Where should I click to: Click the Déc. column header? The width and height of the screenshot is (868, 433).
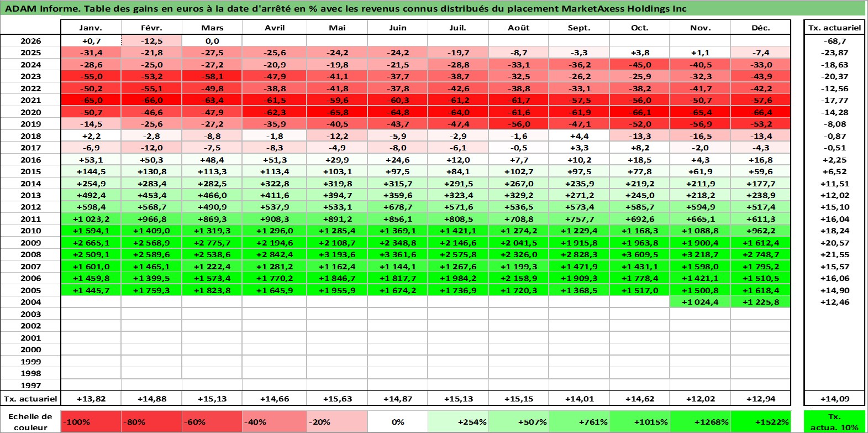[761, 28]
